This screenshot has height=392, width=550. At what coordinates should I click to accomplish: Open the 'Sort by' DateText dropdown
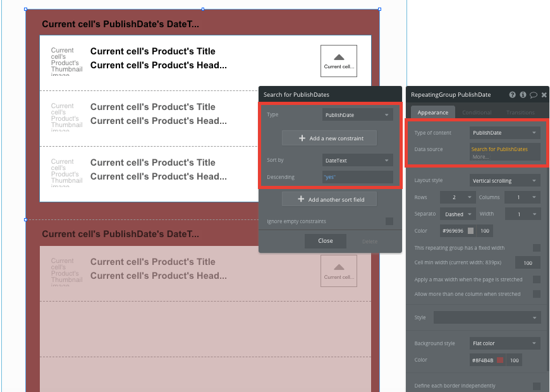[357, 160]
